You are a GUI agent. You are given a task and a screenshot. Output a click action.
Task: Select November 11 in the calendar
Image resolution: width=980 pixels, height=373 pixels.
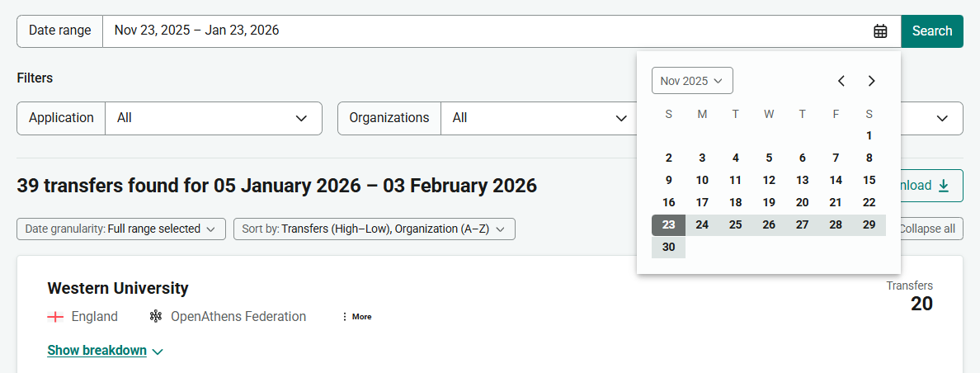pos(736,181)
